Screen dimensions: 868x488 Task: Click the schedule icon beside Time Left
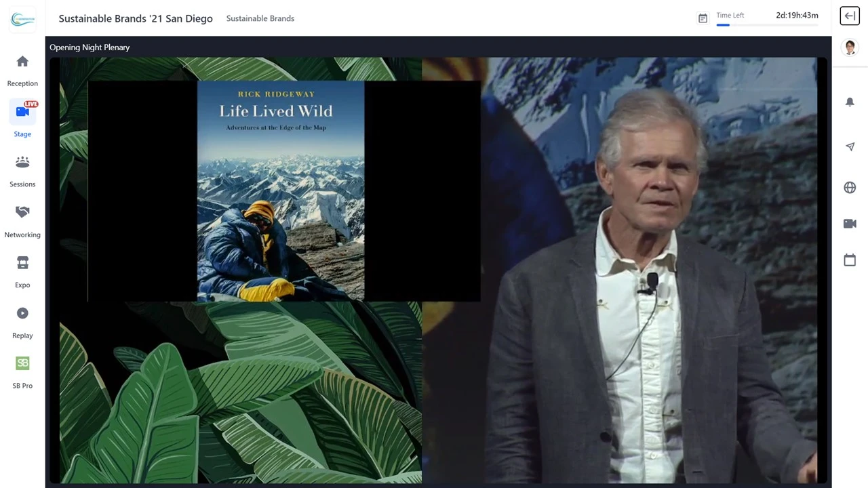coord(703,18)
